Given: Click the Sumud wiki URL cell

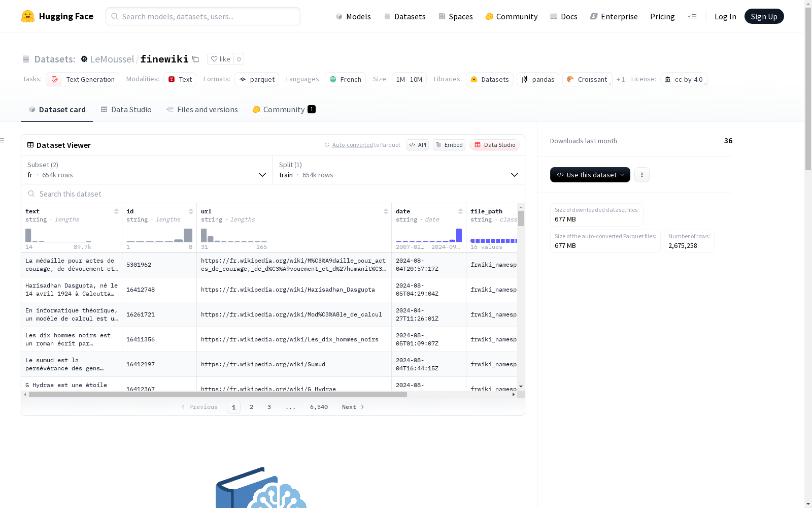Looking at the screenshot, I should point(294,364).
